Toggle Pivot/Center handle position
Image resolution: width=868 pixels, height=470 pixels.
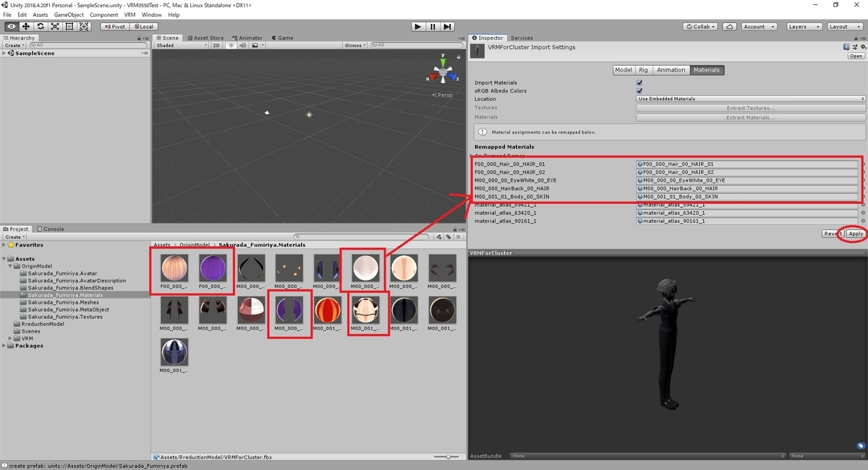click(114, 27)
